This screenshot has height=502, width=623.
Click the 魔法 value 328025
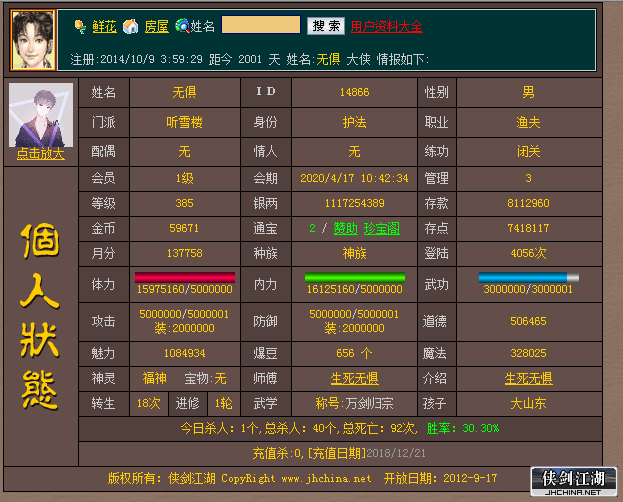(528, 353)
